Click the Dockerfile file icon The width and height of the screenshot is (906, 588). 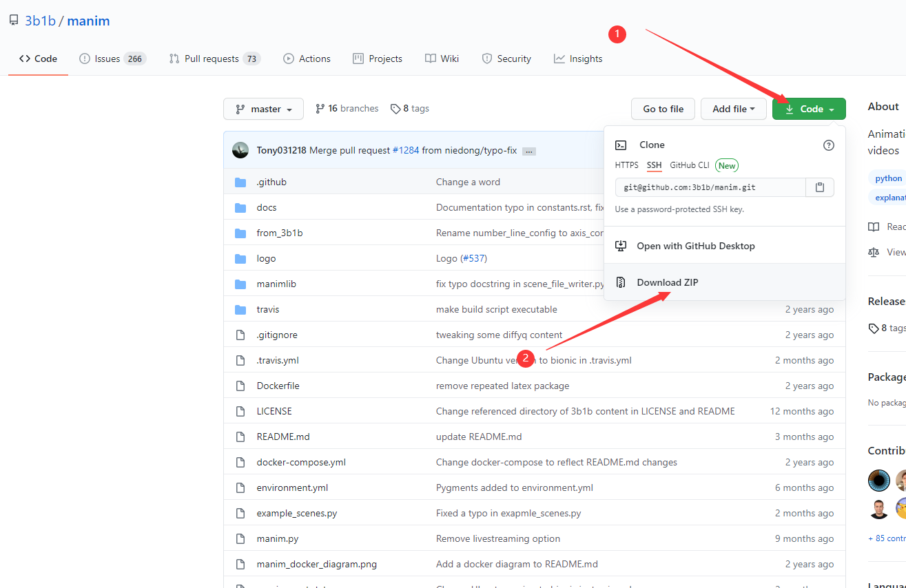pyautogui.click(x=240, y=386)
